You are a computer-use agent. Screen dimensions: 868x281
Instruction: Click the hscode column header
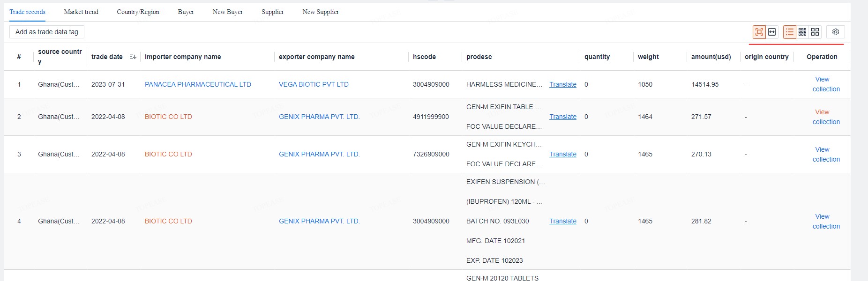click(424, 57)
